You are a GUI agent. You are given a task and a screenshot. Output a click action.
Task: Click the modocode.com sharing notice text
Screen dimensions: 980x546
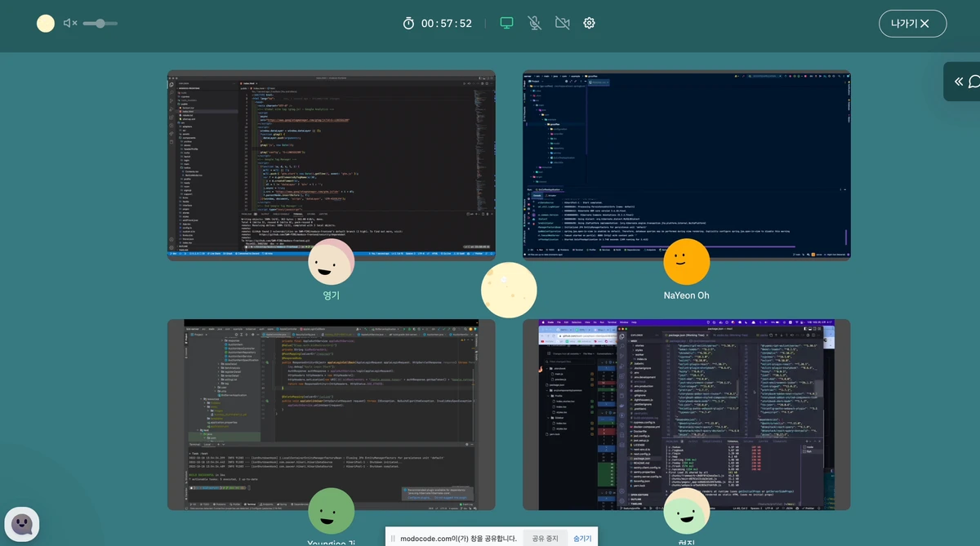point(458,539)
